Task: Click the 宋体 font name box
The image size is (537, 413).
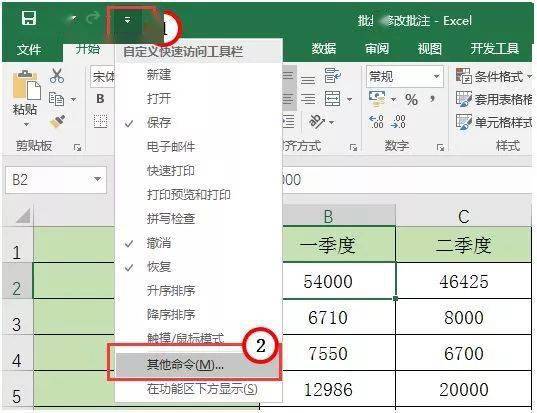Action: tap(103, 77)
